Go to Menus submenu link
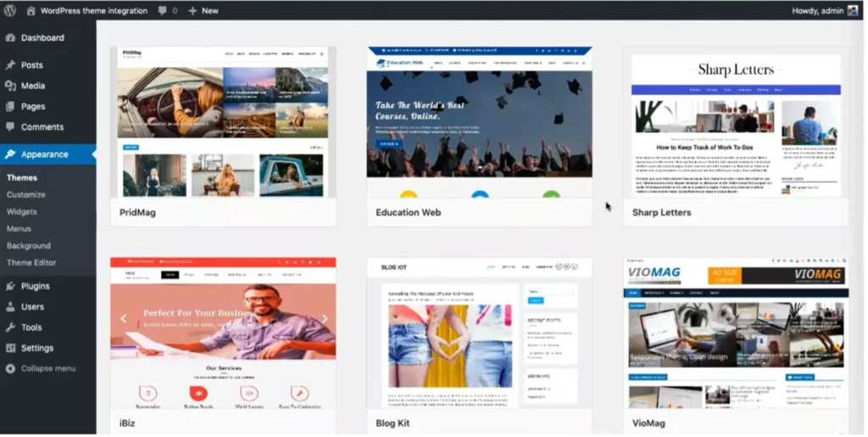Screen dimensions: 868x437 pos(19,228)
